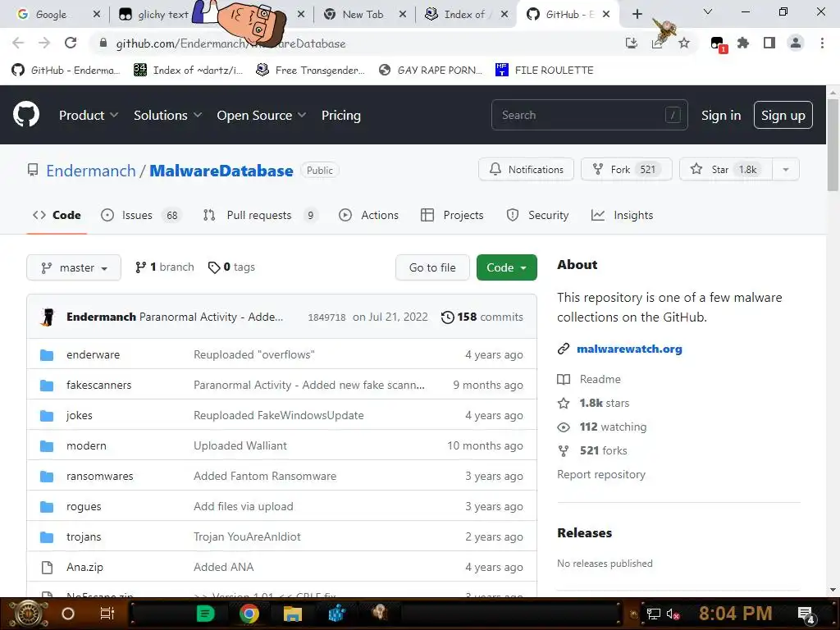Screen dimensions: 840x630
Task: Open the Chrome profile avatar
Action: pyautogui.click(x=796, y=43)
